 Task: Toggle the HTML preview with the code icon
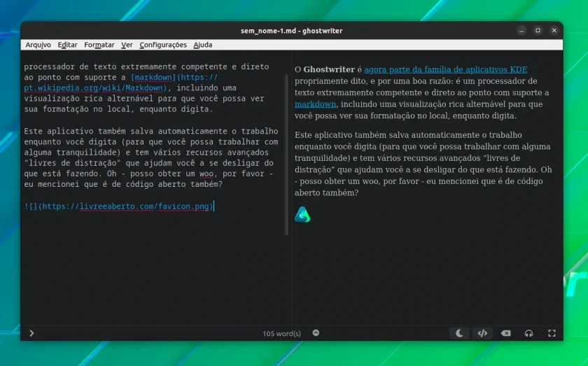[482, 333]
